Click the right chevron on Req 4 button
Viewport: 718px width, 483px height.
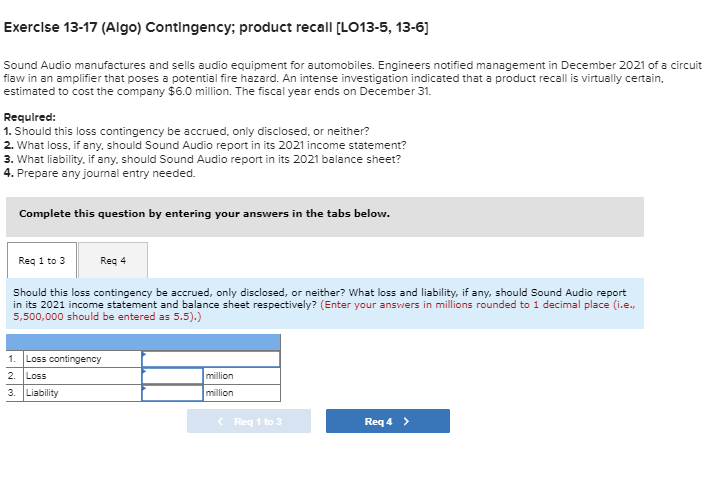406,421
